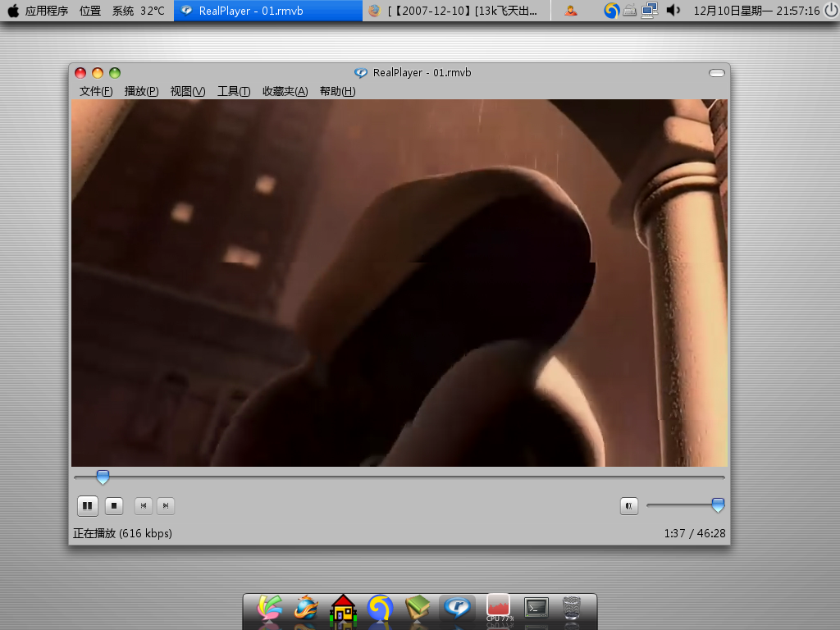Stop video playback
This screenshot has height=630, width=840.
point(114,505)
